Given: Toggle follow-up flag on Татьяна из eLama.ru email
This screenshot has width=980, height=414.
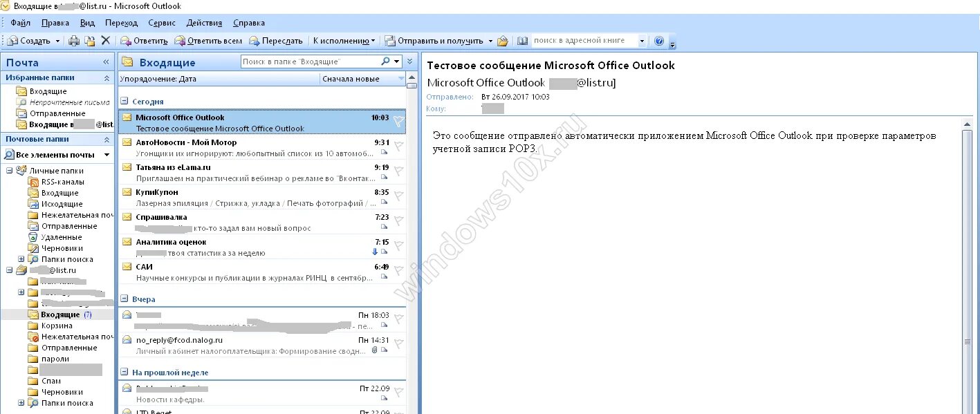Looking at the screenshot, I should [398, 171].
